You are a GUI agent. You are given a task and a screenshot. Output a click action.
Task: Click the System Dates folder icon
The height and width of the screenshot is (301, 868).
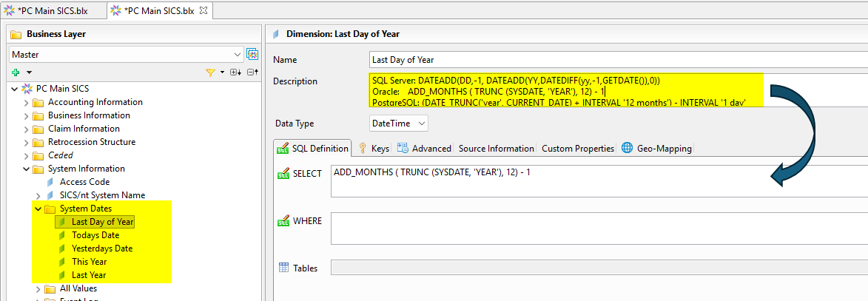click(x=50, y=209)
